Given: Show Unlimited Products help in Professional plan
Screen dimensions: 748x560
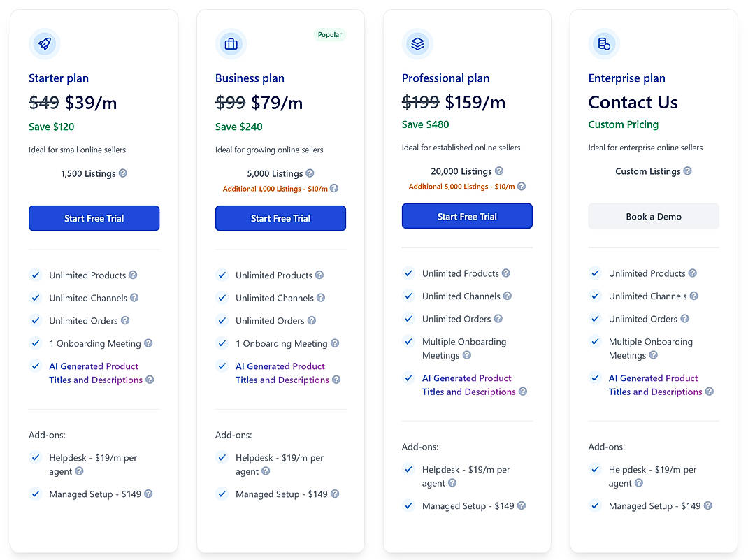Looking at the screenshot, I should tap(506, 273).
